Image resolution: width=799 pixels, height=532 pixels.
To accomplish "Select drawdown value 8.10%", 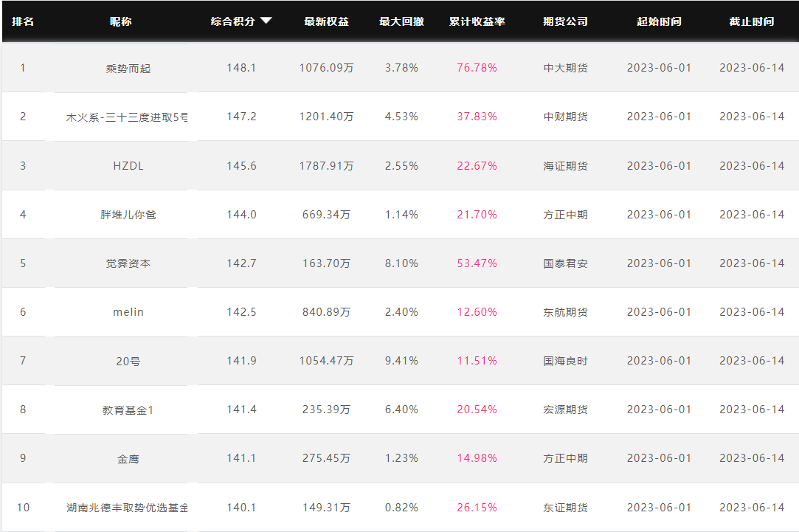I will click(x=401, y=263).
